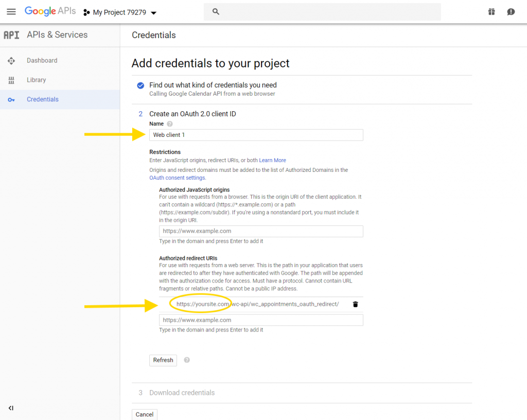Click the Name field containing Web client 1

click(256, 135)
